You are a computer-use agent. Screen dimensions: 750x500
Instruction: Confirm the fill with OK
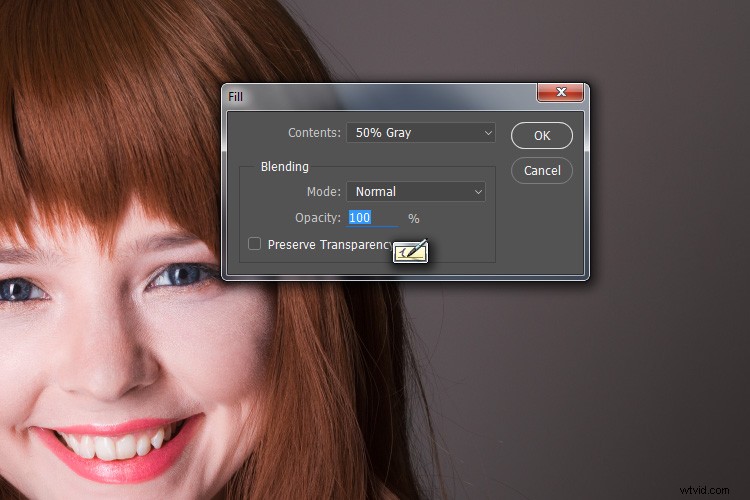[541, 135]
